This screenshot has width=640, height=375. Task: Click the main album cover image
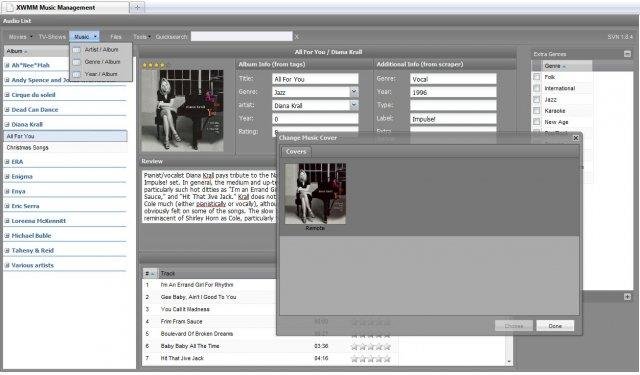[182, 111]
